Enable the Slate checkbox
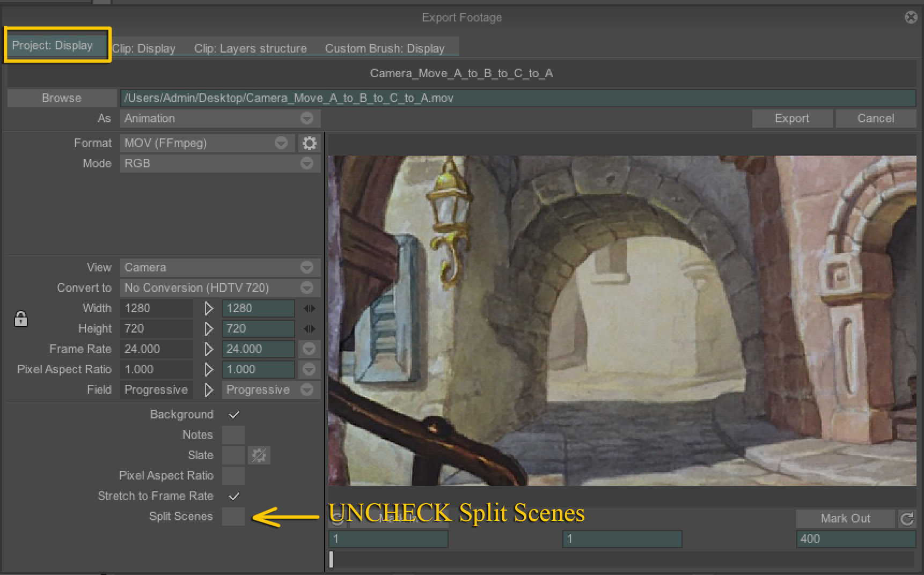This screenshot has height=575, width=924. pos(233,455)
